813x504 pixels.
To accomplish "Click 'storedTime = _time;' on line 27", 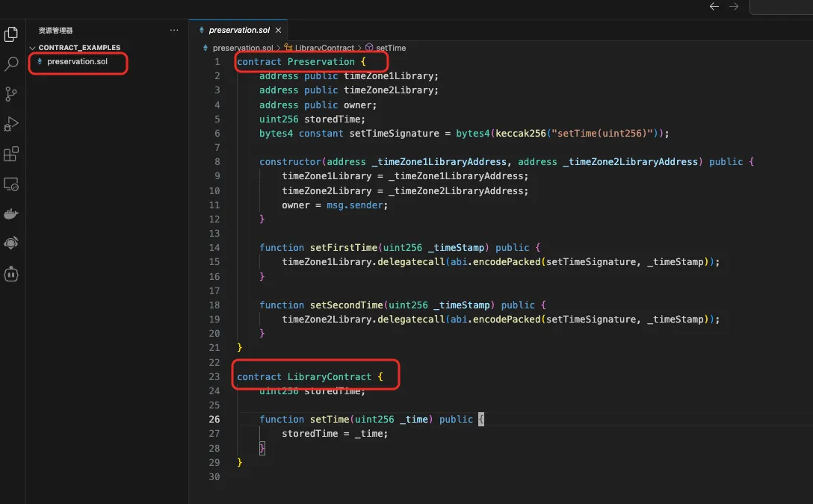I will click(x=335, y=434).
